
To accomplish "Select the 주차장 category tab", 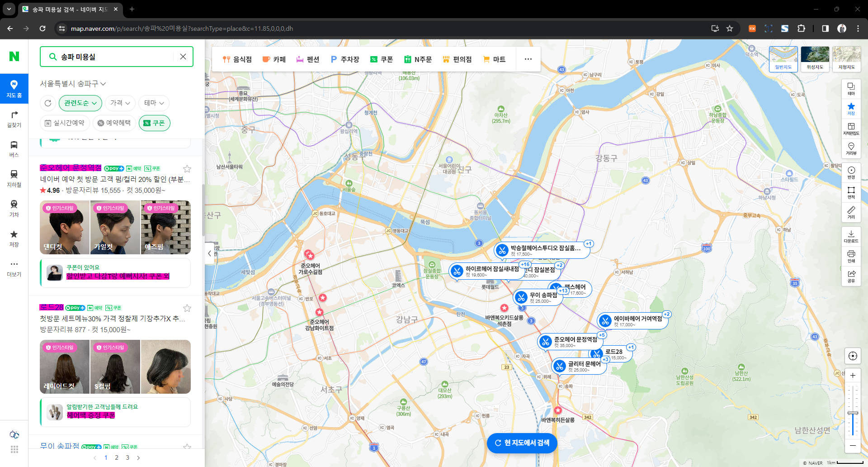I will [x=345, y=59].
